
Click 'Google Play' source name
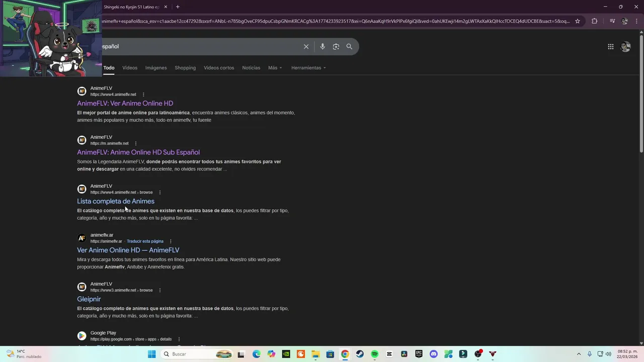click(x=103, y=333)
